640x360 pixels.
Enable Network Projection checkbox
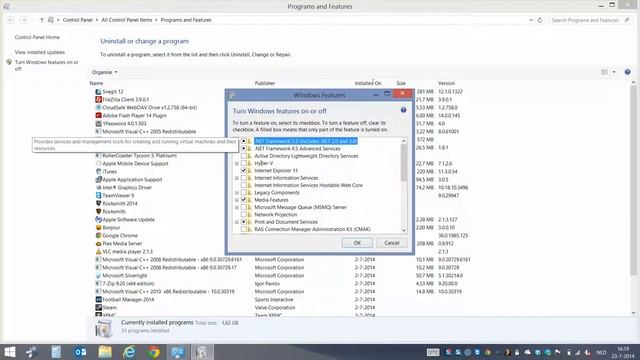click(x=244, y=215)
